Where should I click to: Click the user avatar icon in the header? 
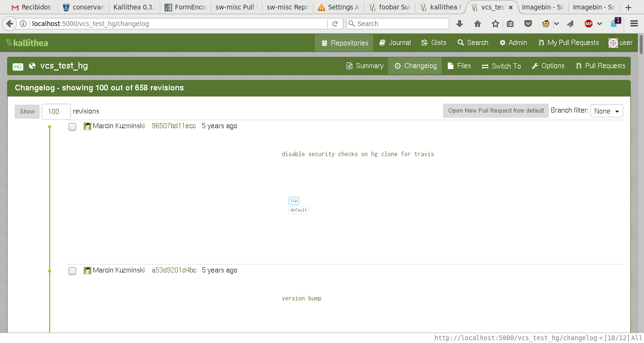(x=613, y=43)
